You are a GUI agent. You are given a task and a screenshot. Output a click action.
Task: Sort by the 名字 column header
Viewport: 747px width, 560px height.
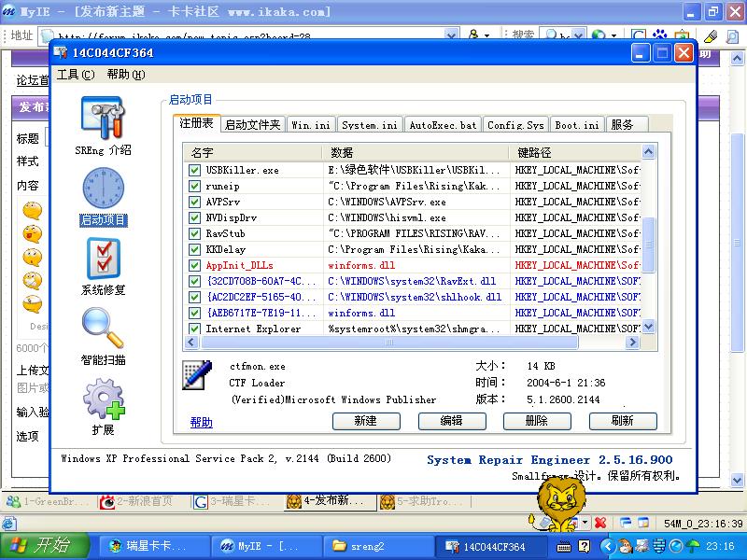[253, 153]
